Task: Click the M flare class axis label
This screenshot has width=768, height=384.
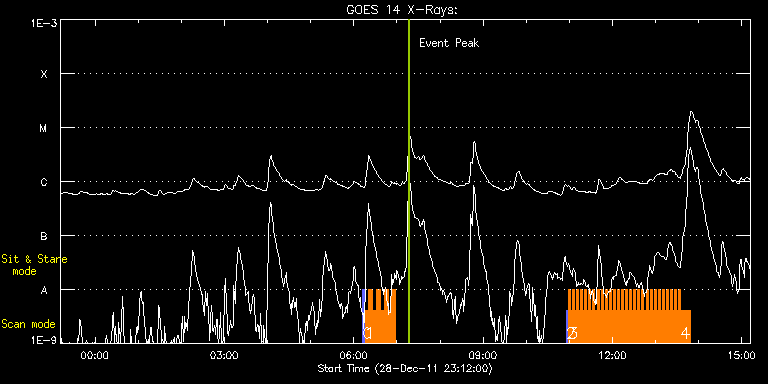Action: click(44, 128)
